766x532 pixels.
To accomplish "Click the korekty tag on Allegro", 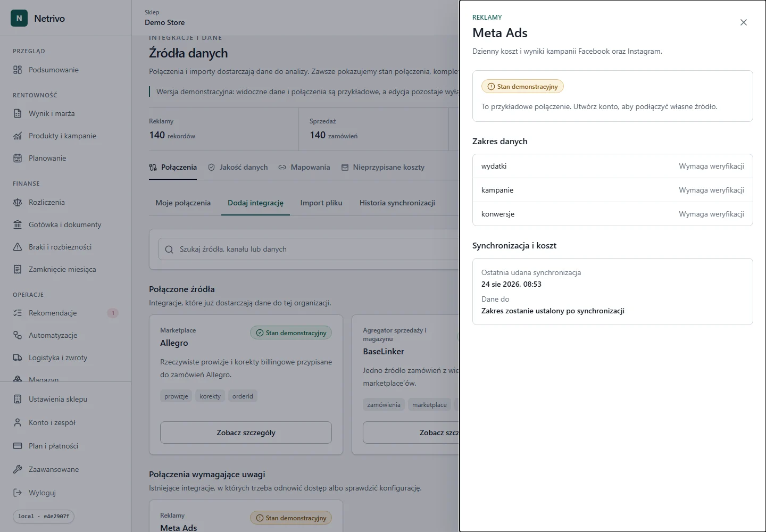I will point(210,396).
